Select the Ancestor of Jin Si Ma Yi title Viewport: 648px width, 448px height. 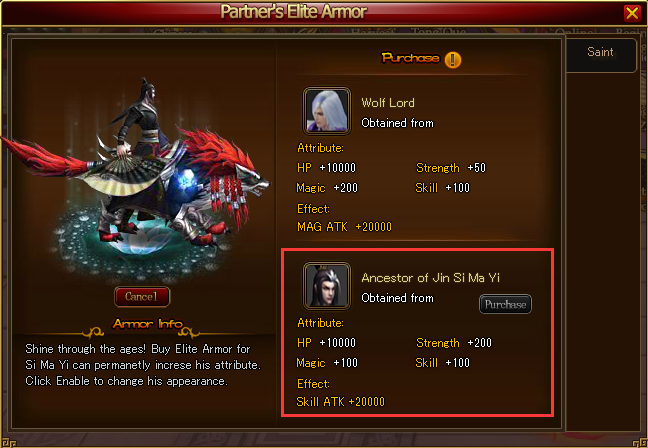point(431,278)
